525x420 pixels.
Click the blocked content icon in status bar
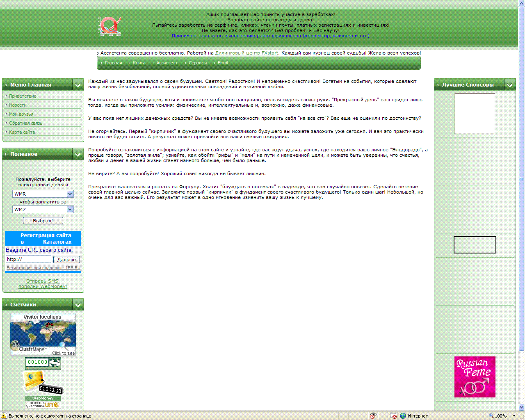(393, 416)
